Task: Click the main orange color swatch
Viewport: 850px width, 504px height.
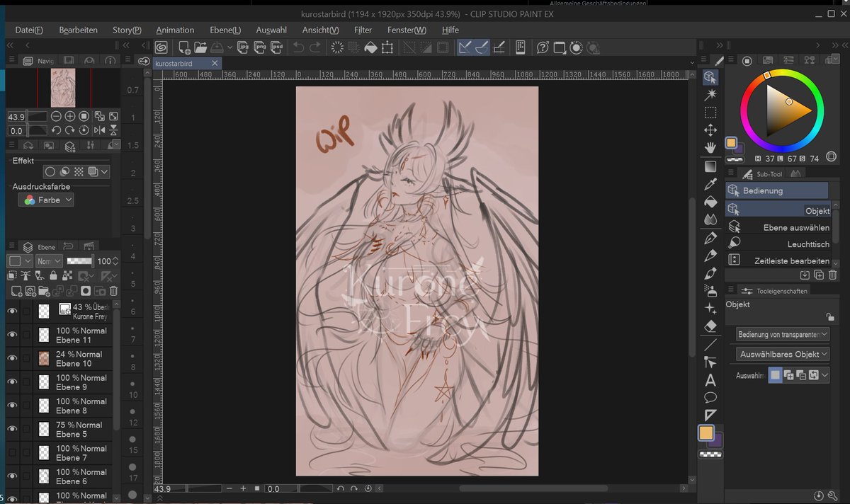Action: 706,433
